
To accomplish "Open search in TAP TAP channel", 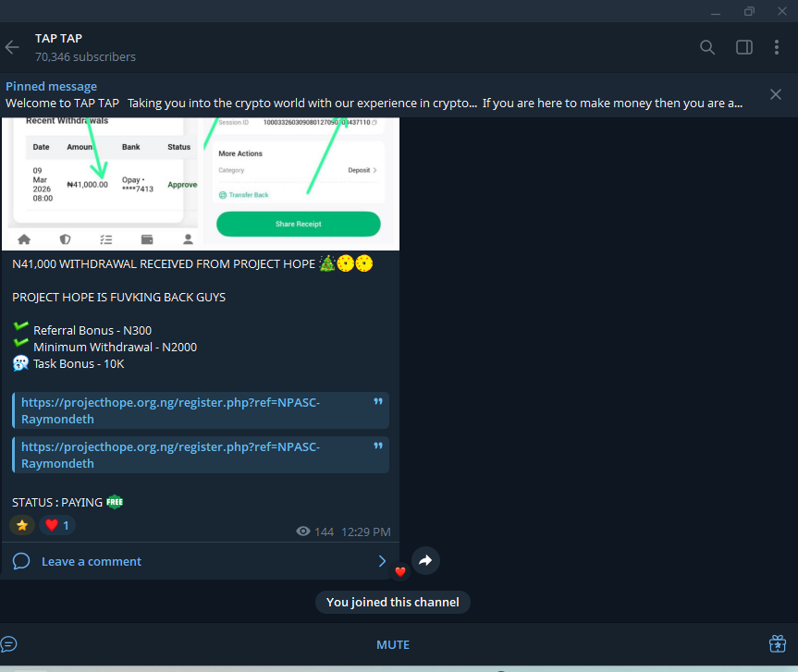I will pos(707,47).
